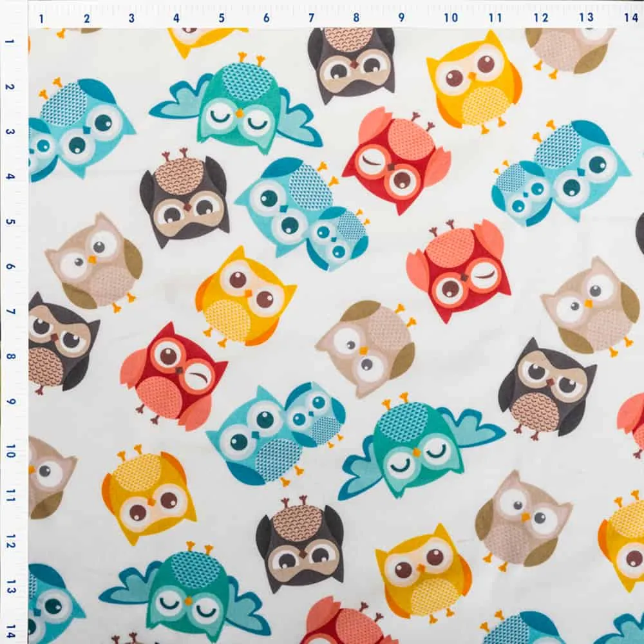This screenshot has width=644, height=644.
Task: Click number 14 on the horizontal ruler
Action: tap(631, 17)
